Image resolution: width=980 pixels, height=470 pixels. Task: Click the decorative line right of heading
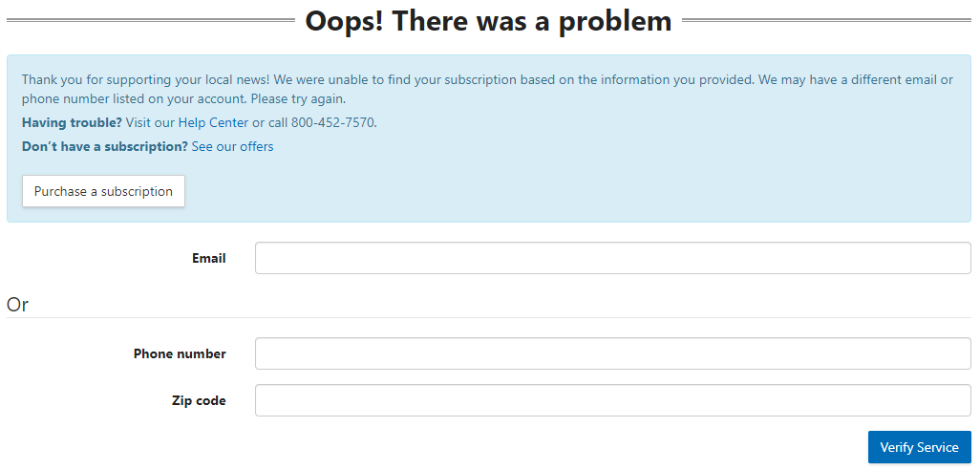pyautogui.click(x=827, y=19)
